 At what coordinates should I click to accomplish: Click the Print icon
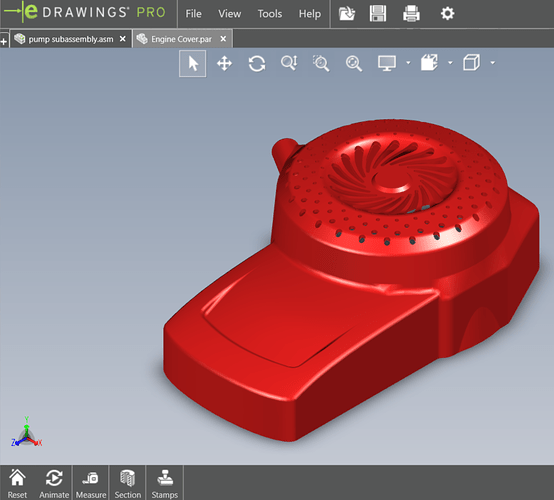click(x=411, y=14)
